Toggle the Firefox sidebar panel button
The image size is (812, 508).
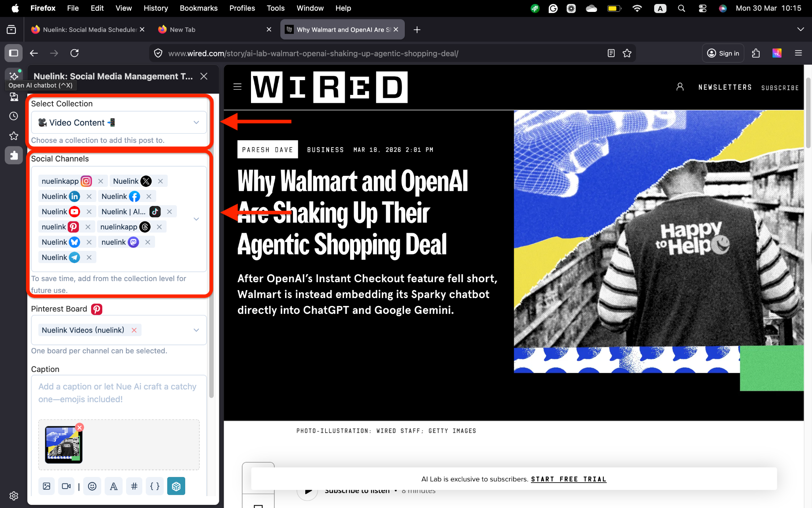13,53
